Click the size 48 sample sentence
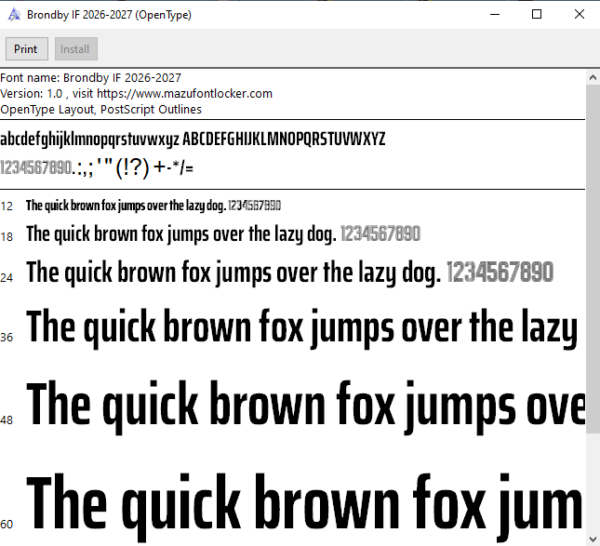The height and width of the screenshot is (546, 600). [305, 406]
